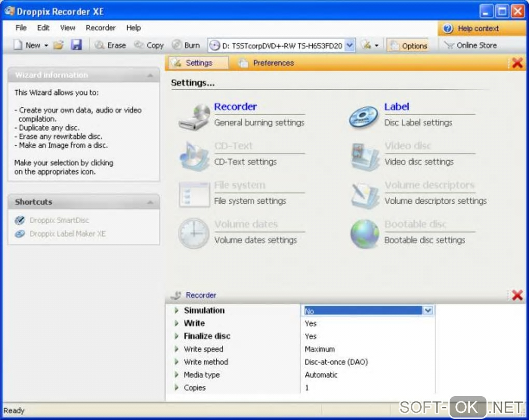Click the CD-Text heading

[233, 146]
